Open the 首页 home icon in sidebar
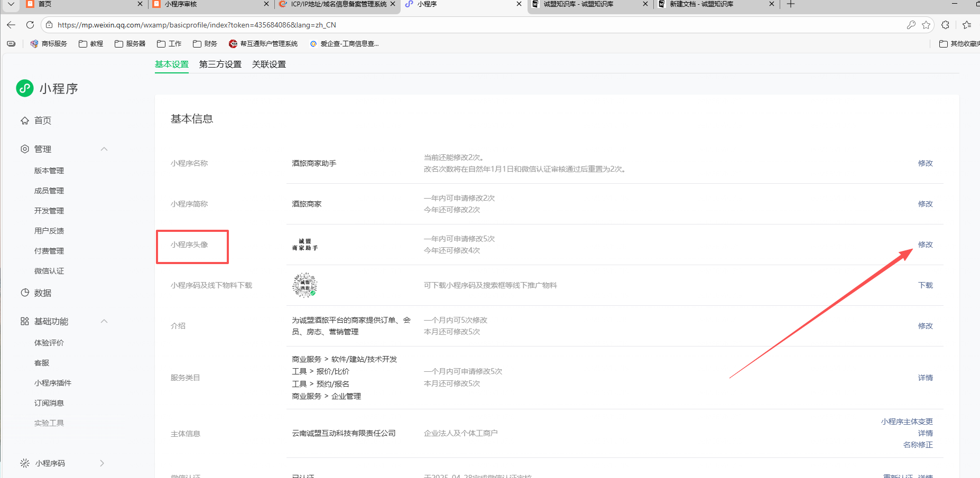980x478 pixels. click(x=25, y=120)
